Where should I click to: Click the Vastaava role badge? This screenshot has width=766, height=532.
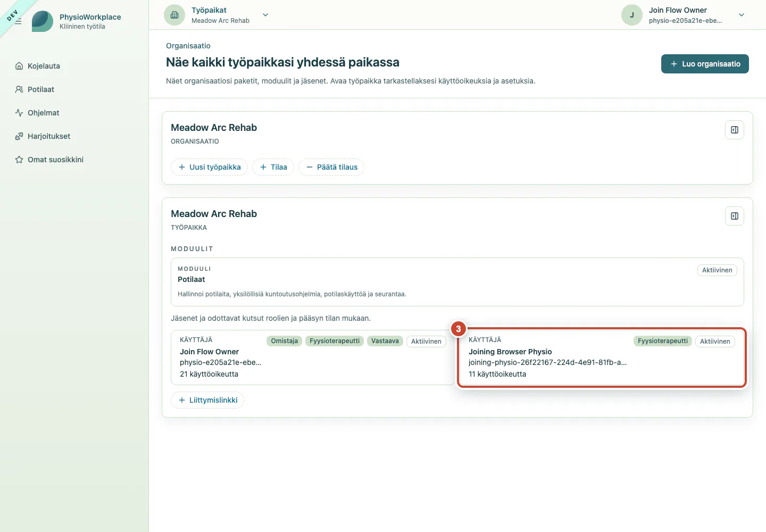(x=385, y=341)
